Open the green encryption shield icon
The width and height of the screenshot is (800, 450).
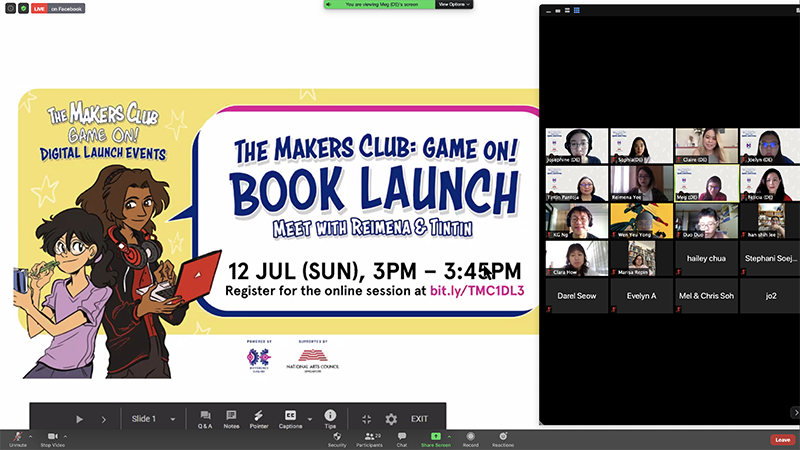[23, 9]
